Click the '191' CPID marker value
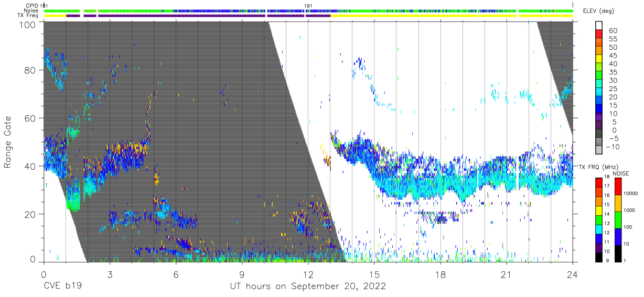Viewport: 644px width, 297px height. click(x=308, y=6)
